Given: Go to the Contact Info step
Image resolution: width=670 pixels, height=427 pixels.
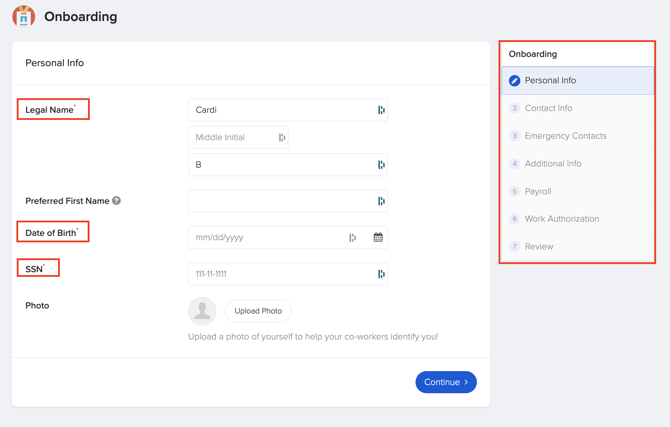Looking at the screenshot, I should (577, 108).
